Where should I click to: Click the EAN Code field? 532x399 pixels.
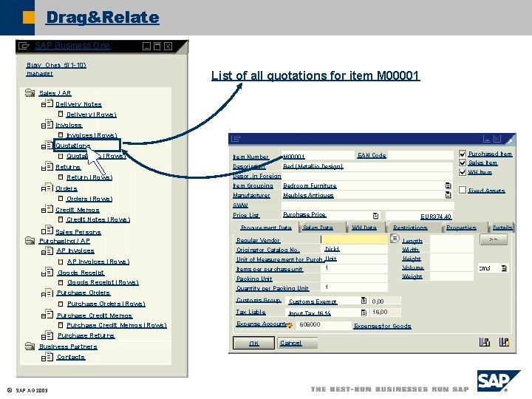pyautogui.click(x=420, y=155)
